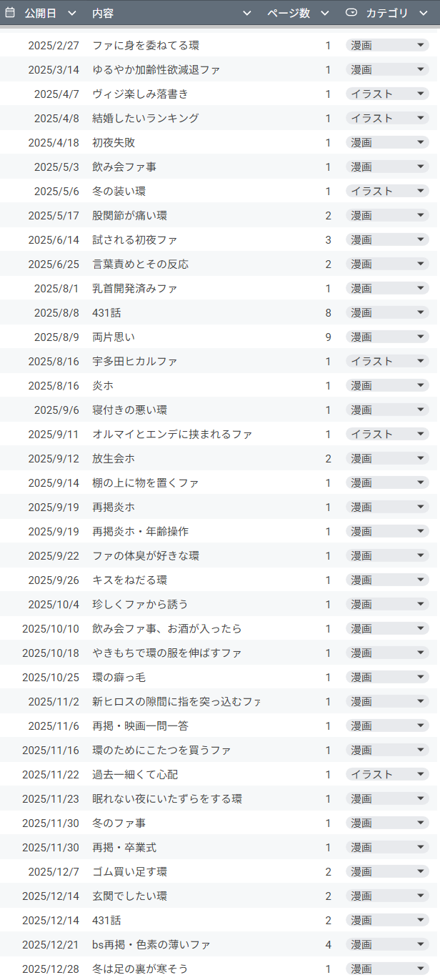The image size is (440, 980).
Task: Open the 内容 column header dropdown arrow
Action: click(247, 13)
